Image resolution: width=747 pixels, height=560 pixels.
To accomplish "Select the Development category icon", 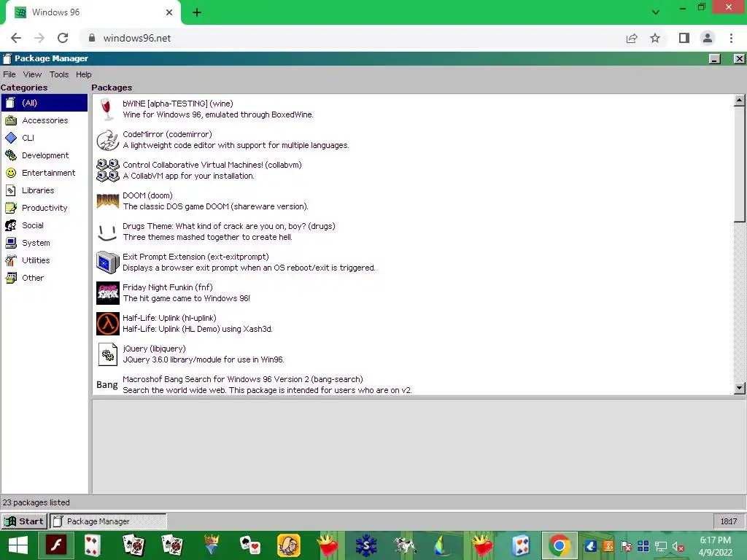I will (x=11, y=155).
